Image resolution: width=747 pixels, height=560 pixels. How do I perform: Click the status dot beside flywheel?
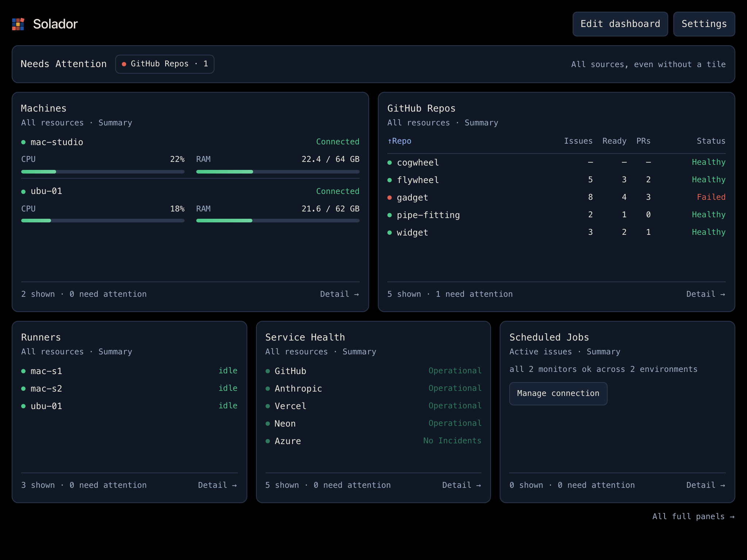[x=390, y=180]
